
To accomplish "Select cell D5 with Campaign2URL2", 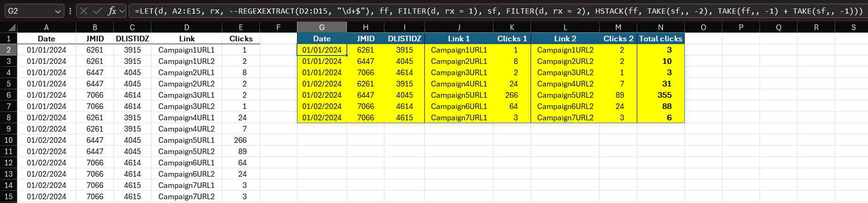I will click(x=187, y=84).
